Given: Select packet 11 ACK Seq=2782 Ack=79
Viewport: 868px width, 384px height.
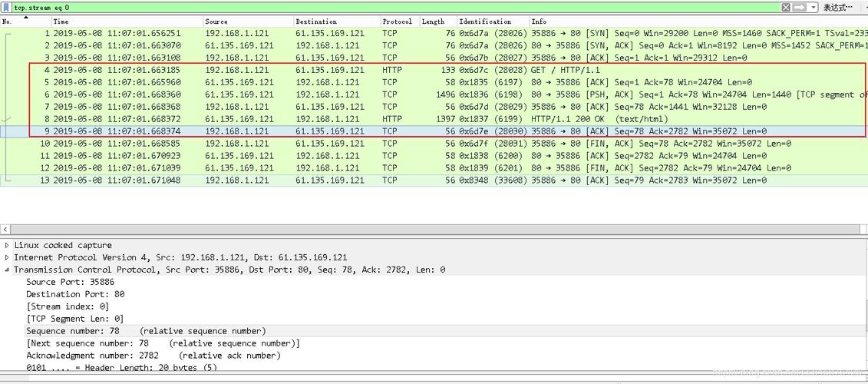Looking at the screenshot, I should [x=434, y=156].
